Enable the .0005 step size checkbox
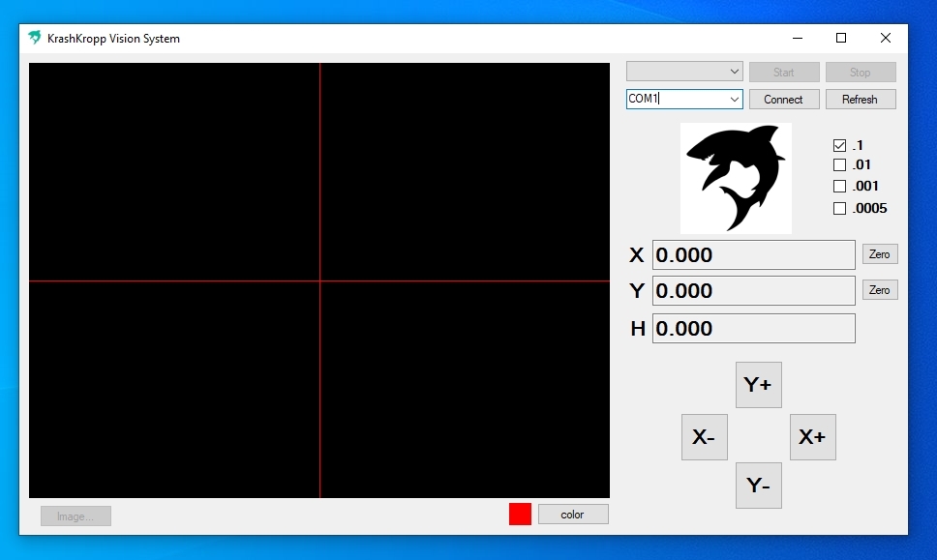This screenshot has width=937, height=560. 839,208
